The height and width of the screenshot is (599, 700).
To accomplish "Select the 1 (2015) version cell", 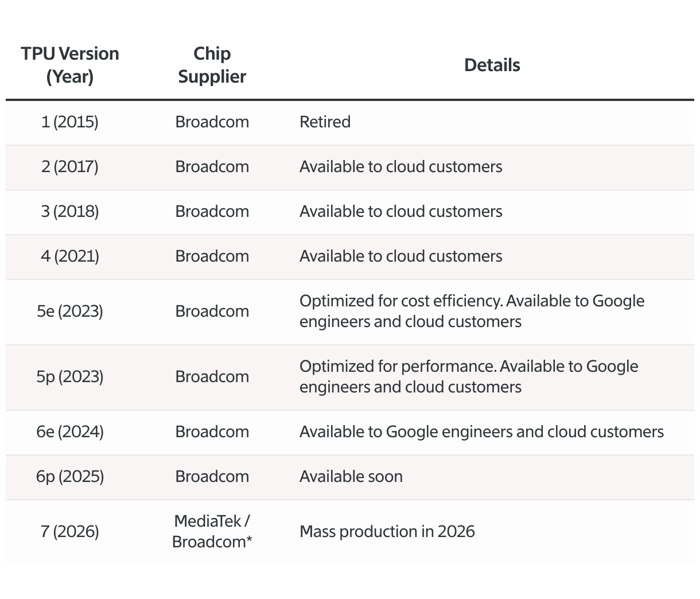I will pos(70,122).
